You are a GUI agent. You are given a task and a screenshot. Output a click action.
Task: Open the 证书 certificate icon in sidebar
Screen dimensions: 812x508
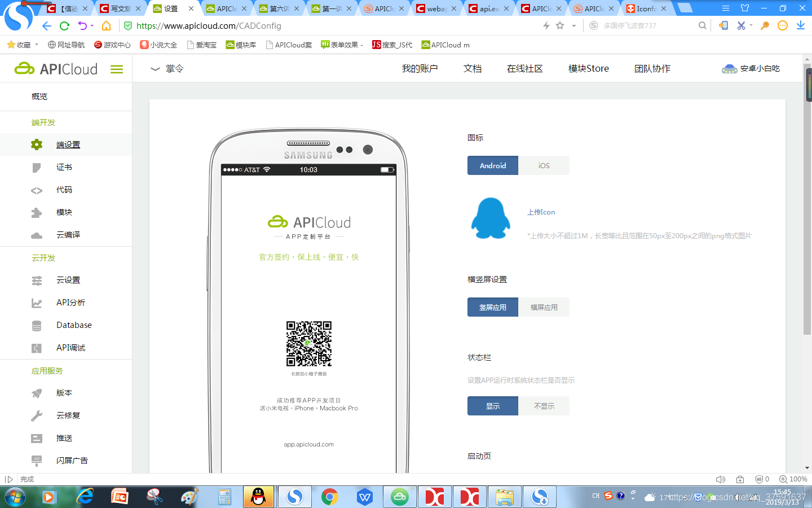[x=37, y=168]
